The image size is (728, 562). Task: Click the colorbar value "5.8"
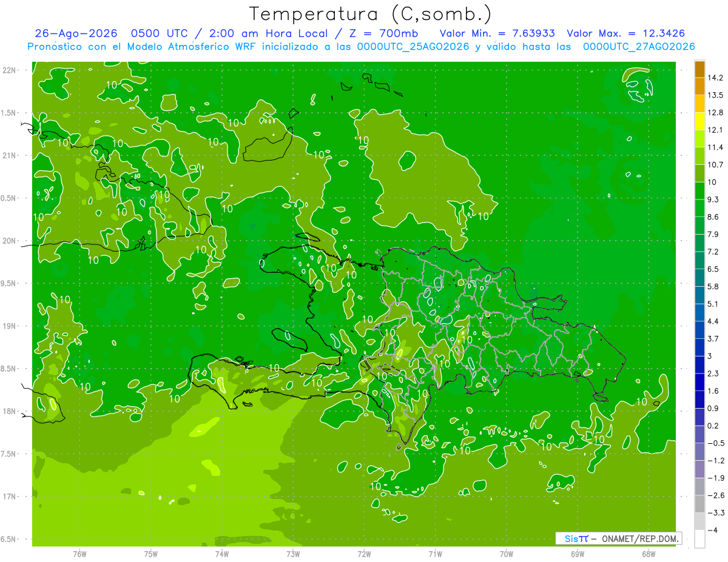coord(713,287)
